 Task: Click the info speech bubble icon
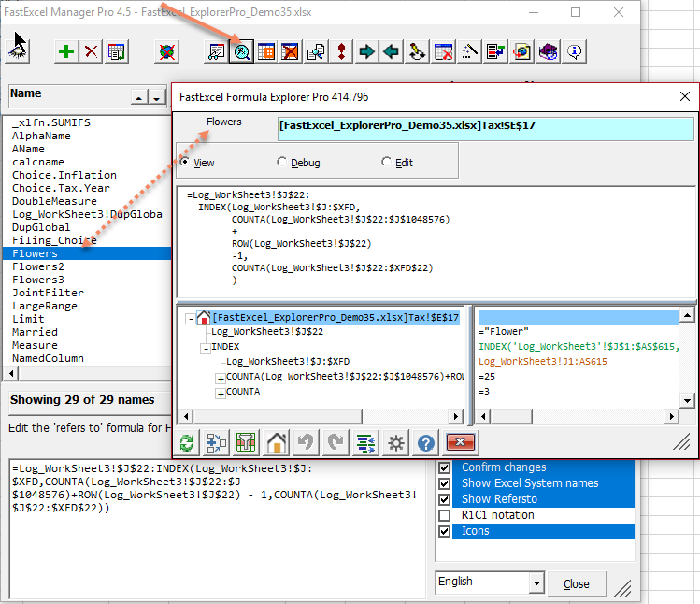pyautogui.click(x=574, y=51)
